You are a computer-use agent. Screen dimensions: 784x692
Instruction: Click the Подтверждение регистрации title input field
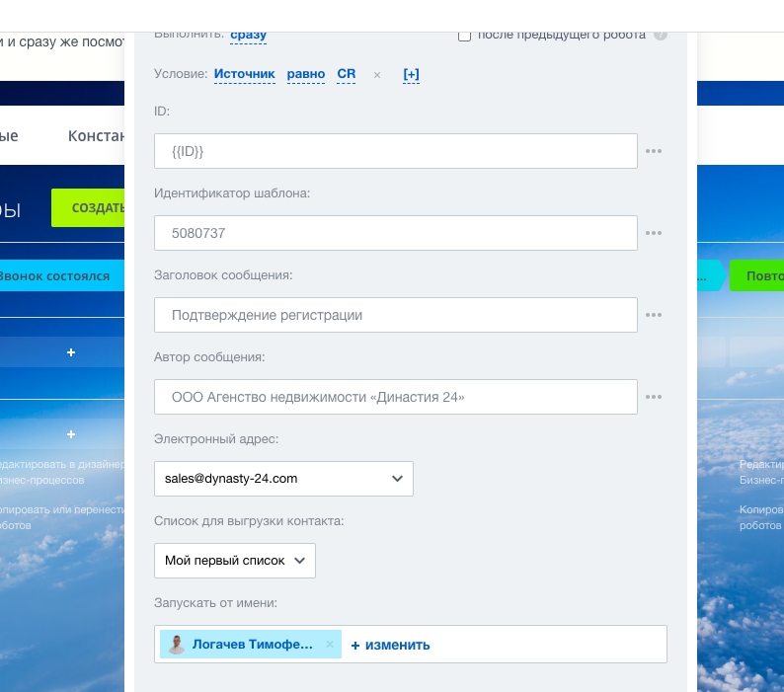pos(395,315)
